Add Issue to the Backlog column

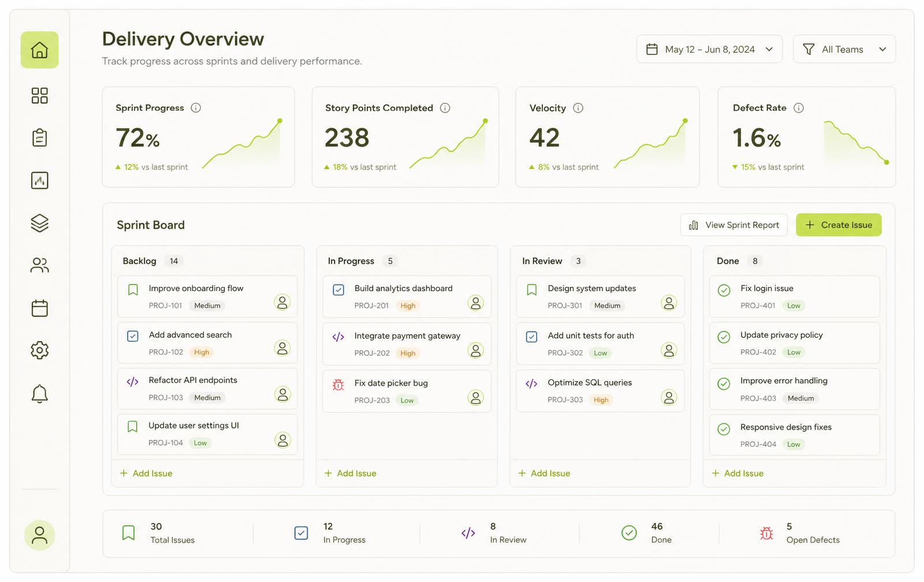click(x=146, y=473)
